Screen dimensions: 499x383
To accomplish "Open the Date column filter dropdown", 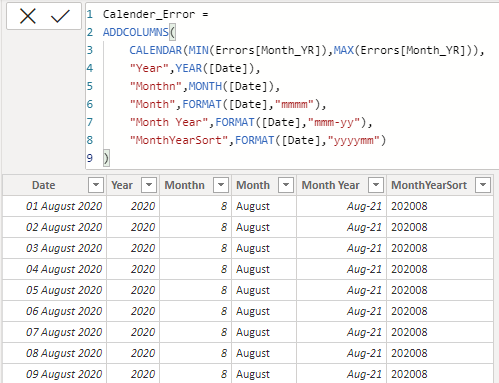I will pos(96,185).
